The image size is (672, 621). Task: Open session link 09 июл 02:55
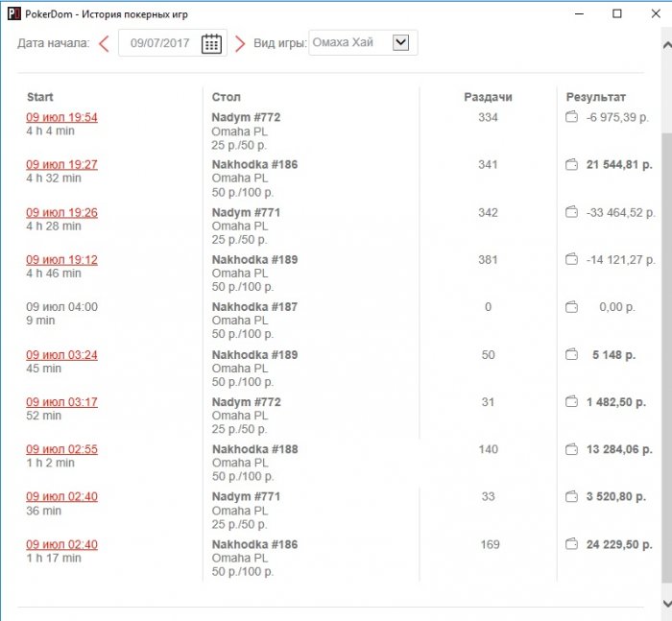[61, 449]
